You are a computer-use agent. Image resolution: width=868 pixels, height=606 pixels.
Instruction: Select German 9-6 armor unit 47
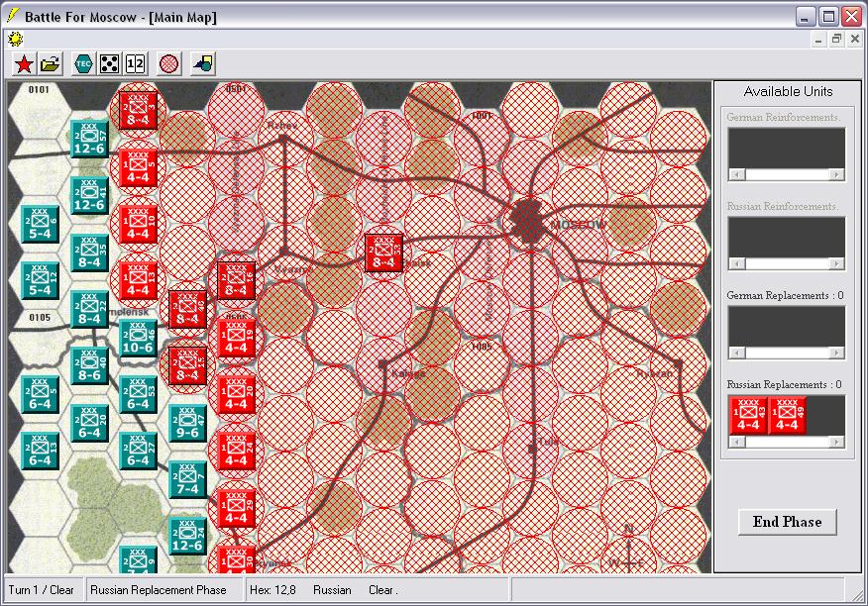(187, 424)
